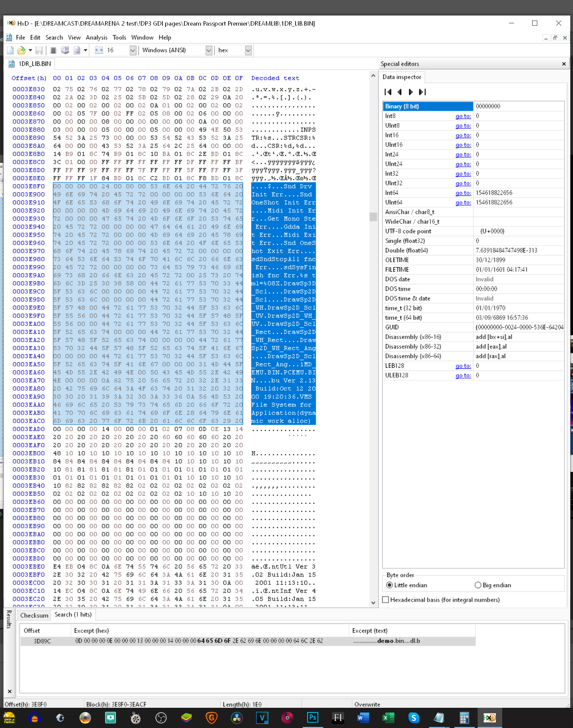The width and height of the screenshot is (573, 728).
Task: Open Skype from the taskbar
Action: pyautogui.click(x=414, y=718)
